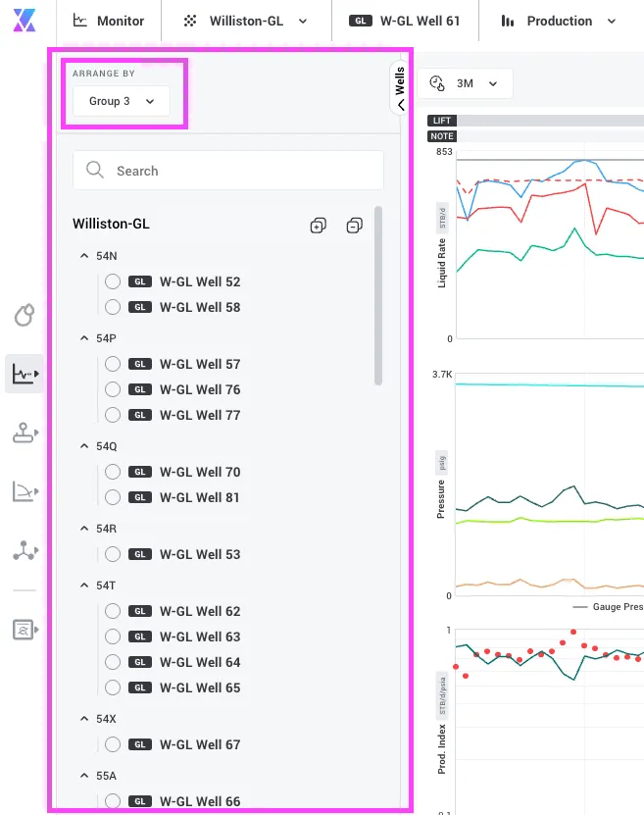Viewport: 644px width, 815px height.
Task: Collapse the 54N group
Action: coord(84,256)
